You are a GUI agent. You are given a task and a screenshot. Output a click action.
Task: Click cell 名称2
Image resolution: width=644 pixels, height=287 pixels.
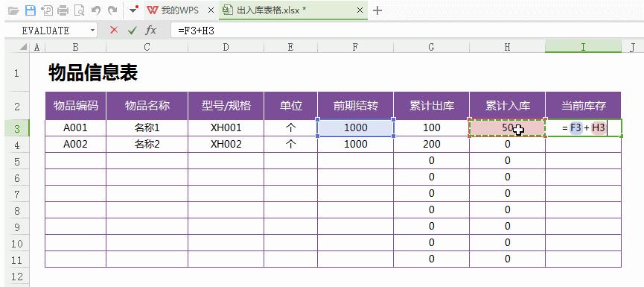click(147, 145)
